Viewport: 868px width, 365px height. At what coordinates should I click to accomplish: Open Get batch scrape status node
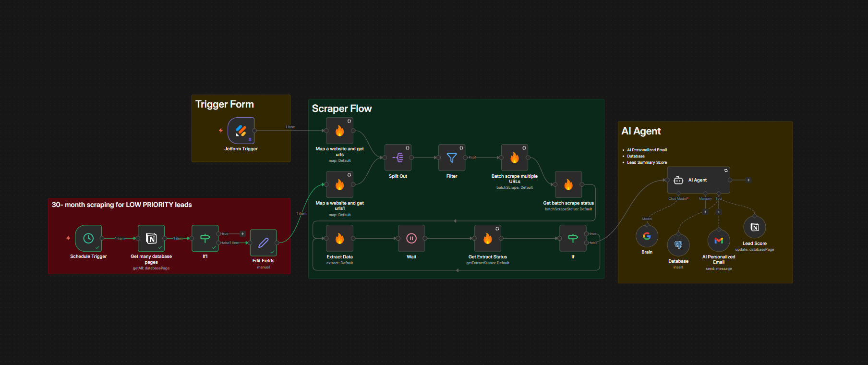tap(568, 184)
